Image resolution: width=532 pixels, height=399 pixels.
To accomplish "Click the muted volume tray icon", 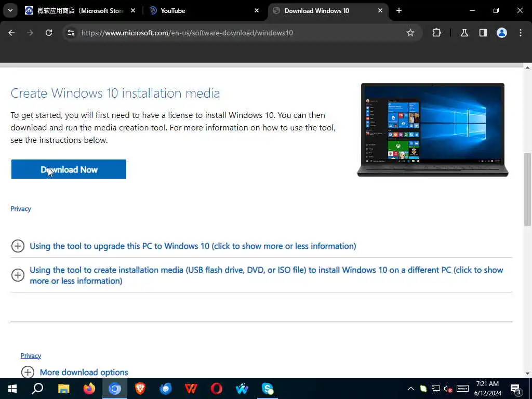I will pyautogui.click(x=448, y=389).
